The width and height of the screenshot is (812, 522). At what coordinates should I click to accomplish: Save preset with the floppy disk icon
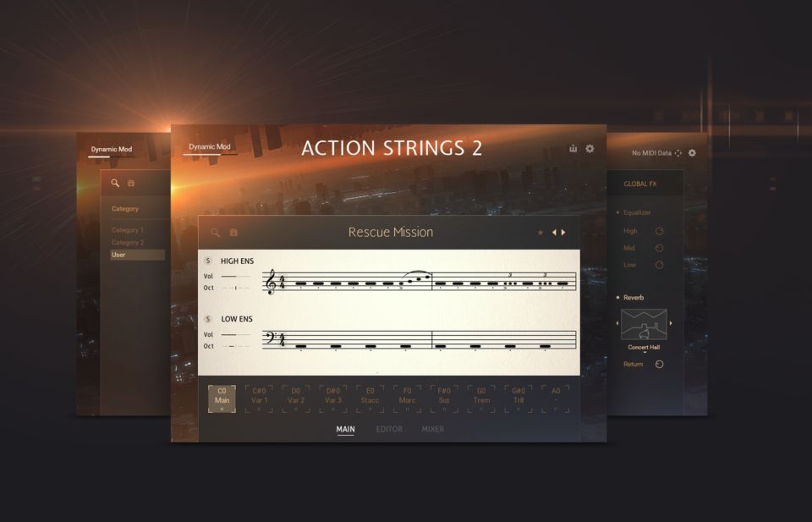[233, 233]
